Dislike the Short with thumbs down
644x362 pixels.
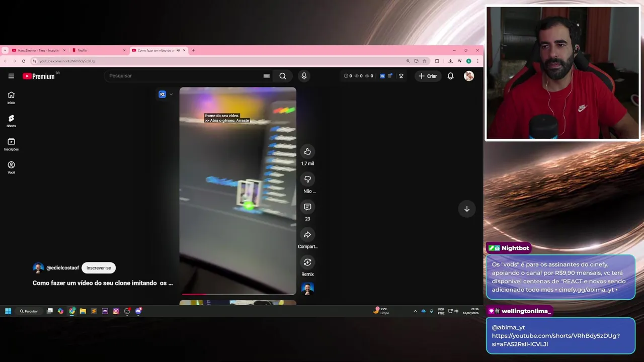coord(307,179)
